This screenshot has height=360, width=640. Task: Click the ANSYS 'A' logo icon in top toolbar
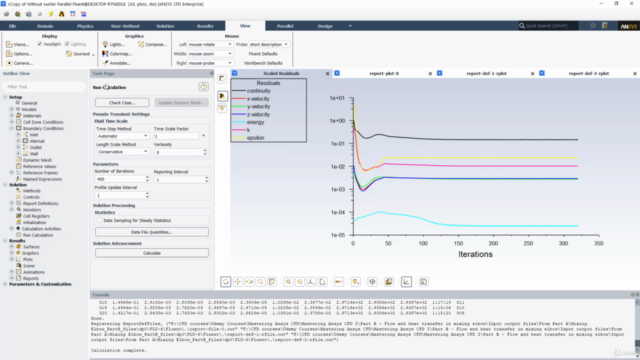click(62, 14)
